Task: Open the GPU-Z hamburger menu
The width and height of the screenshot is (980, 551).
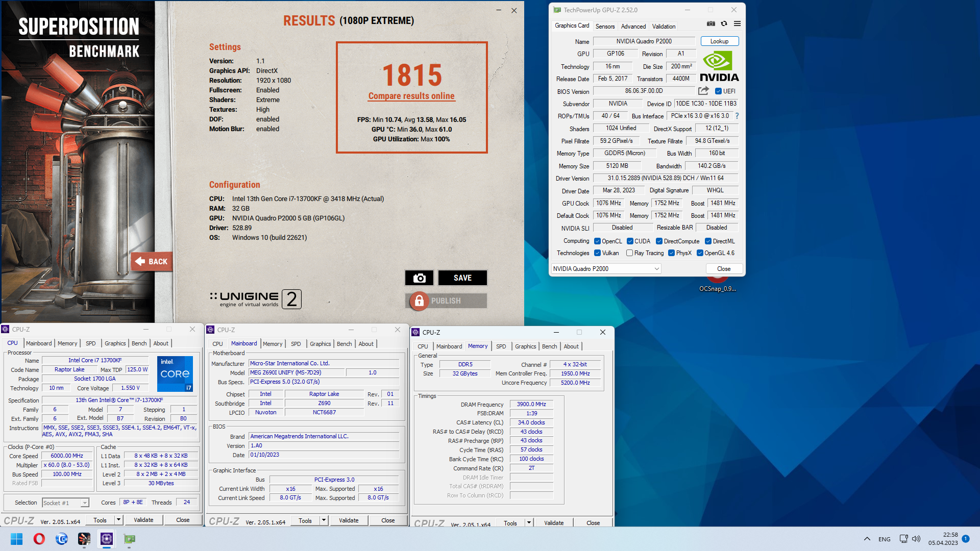Action: point(737,24)
